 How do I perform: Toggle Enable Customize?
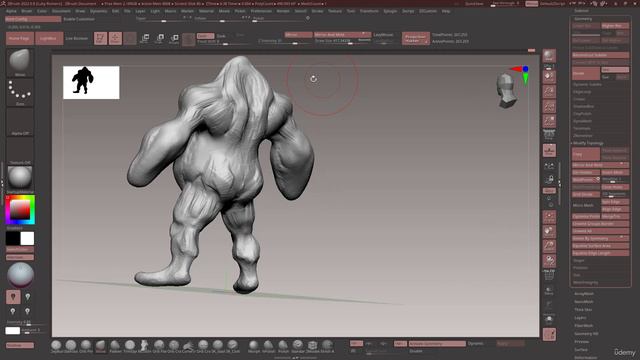[79, 19]
